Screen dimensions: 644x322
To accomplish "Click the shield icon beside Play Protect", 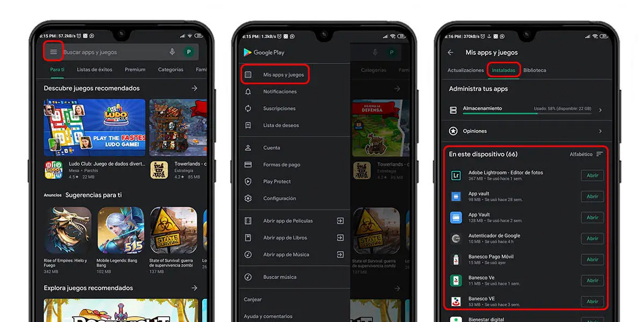I will pos(248,181).
